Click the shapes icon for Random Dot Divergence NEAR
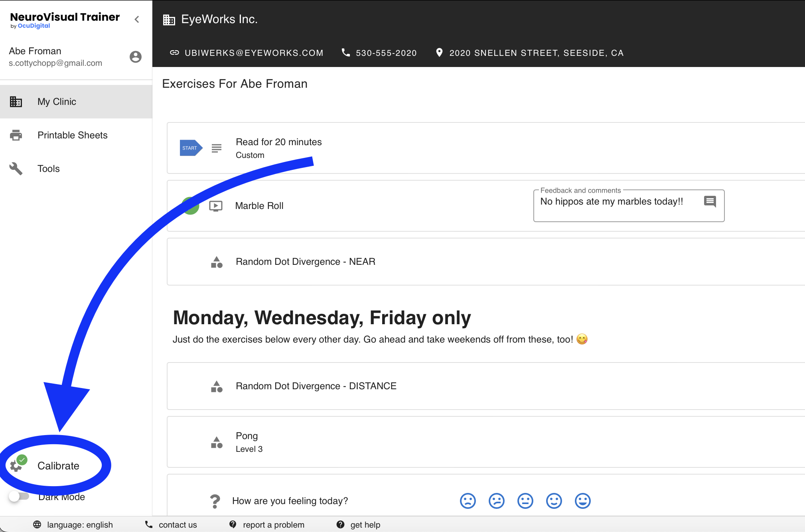 [217, 262]
